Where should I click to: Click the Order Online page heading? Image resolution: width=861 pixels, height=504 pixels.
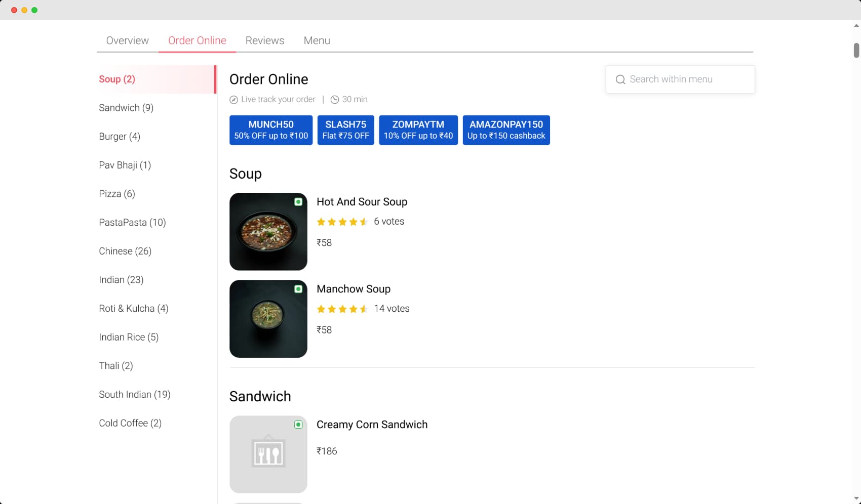tap(269, 79)
